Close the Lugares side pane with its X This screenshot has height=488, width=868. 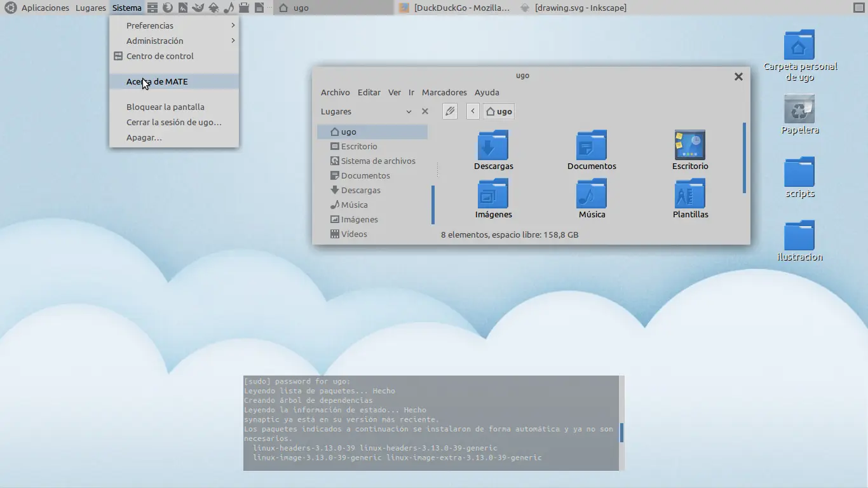tap(425, 111)
